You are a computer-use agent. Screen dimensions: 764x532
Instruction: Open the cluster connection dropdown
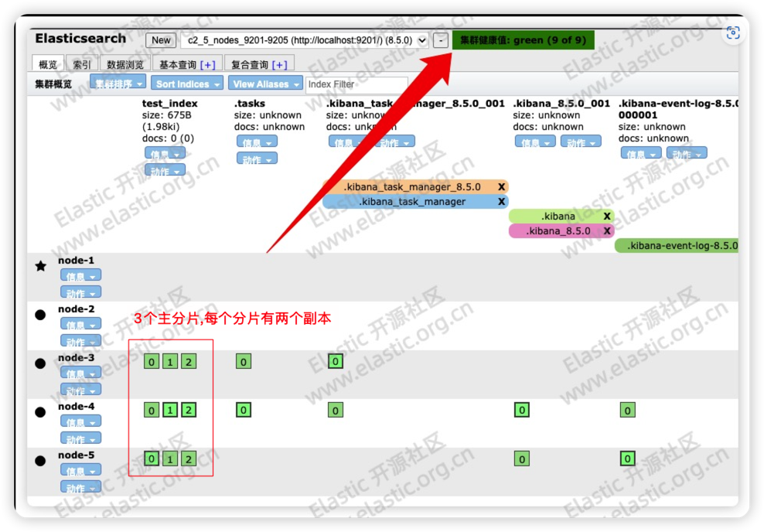click(305, 40)
